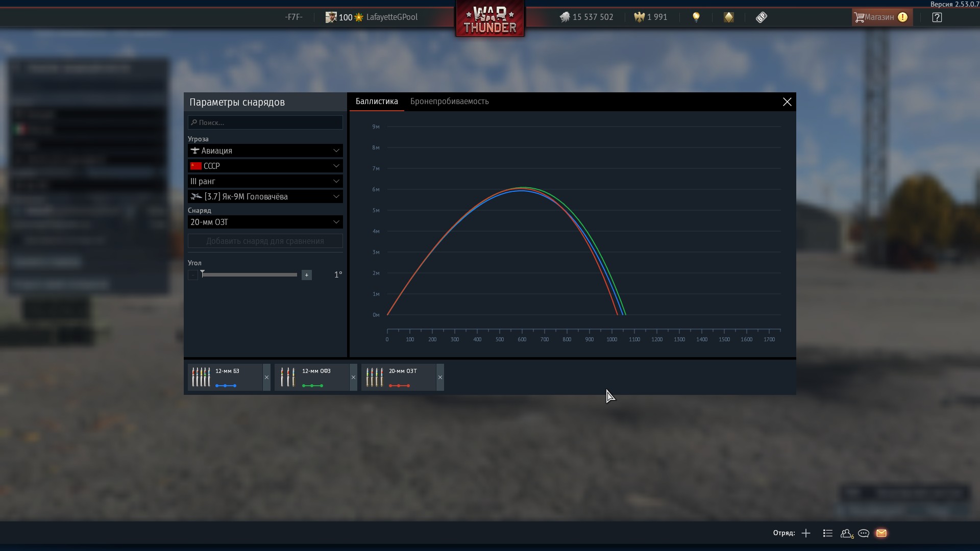
Task: Expand the III ранг rank dropdown
Action: (265, 181)
